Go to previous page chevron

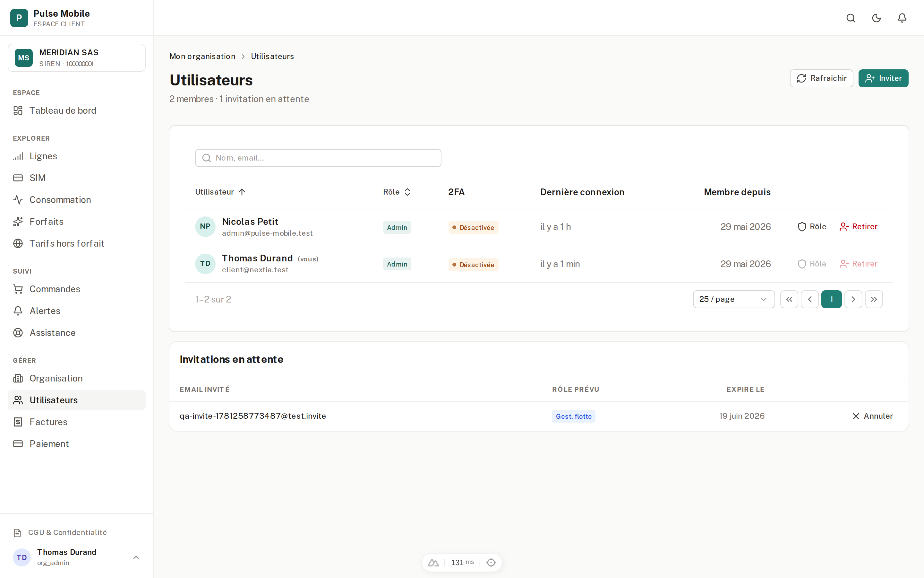(x=810, y=299)
